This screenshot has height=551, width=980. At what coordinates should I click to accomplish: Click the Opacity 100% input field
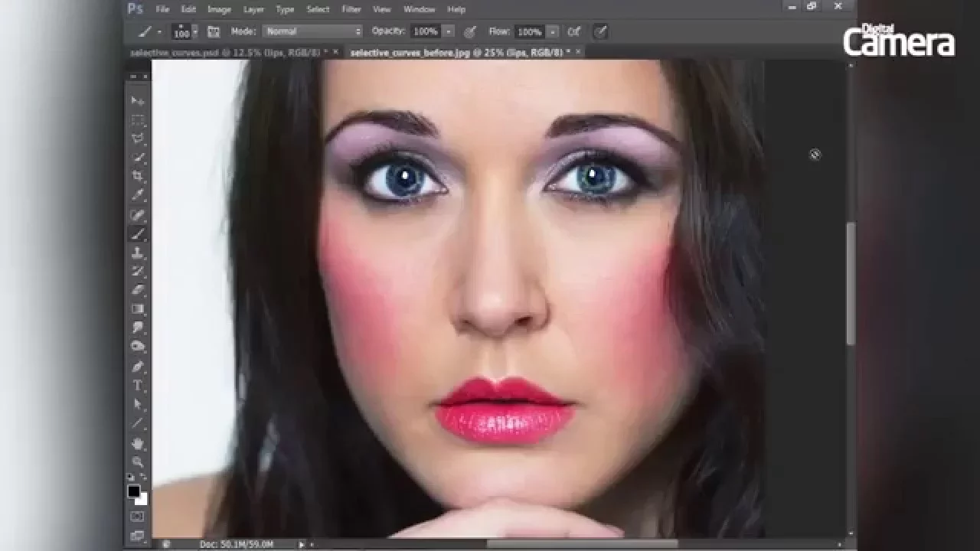pyautogui.click(x=426, y=31)
